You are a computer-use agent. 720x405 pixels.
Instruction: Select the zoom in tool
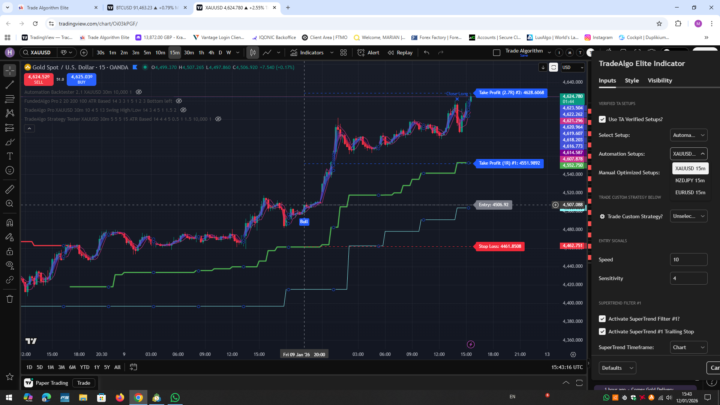coord(10,203)
